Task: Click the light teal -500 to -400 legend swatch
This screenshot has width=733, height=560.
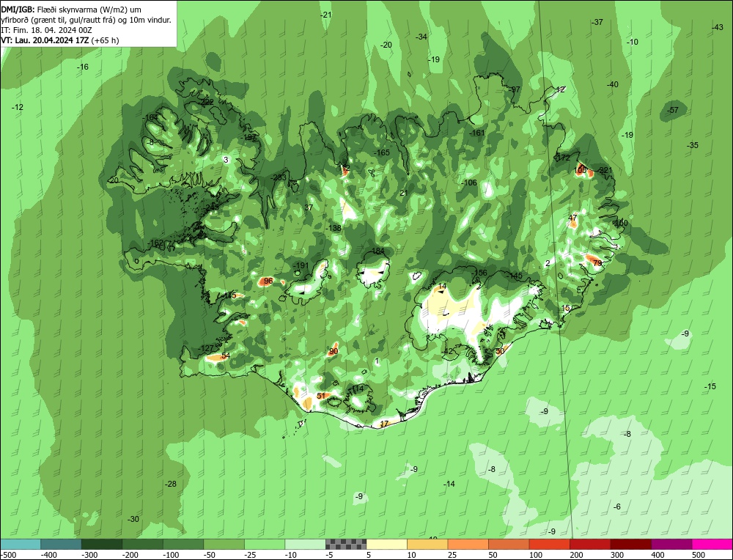Action: [x=21, y=544]
